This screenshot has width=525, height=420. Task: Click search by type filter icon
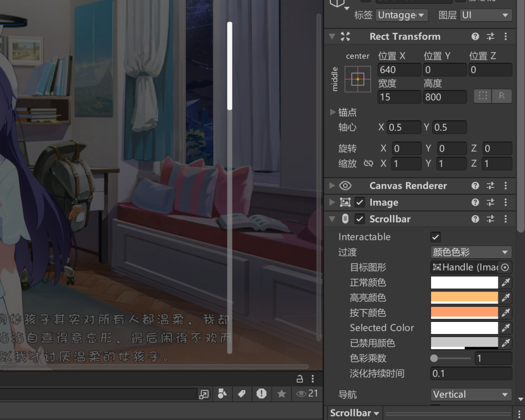(222, 394)
